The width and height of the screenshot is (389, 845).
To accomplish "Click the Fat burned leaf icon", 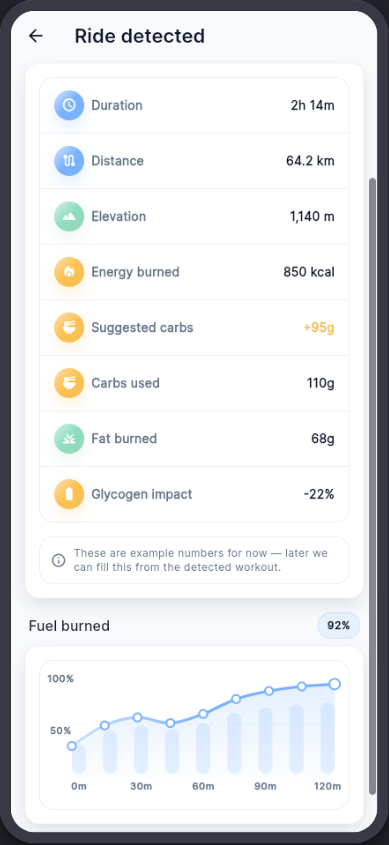I will (69, 438).
